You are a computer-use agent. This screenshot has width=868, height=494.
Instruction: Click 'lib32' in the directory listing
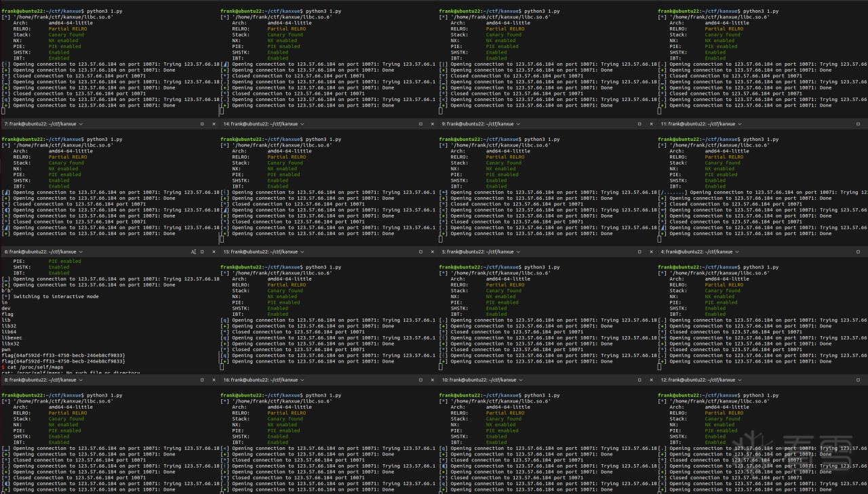9,326
